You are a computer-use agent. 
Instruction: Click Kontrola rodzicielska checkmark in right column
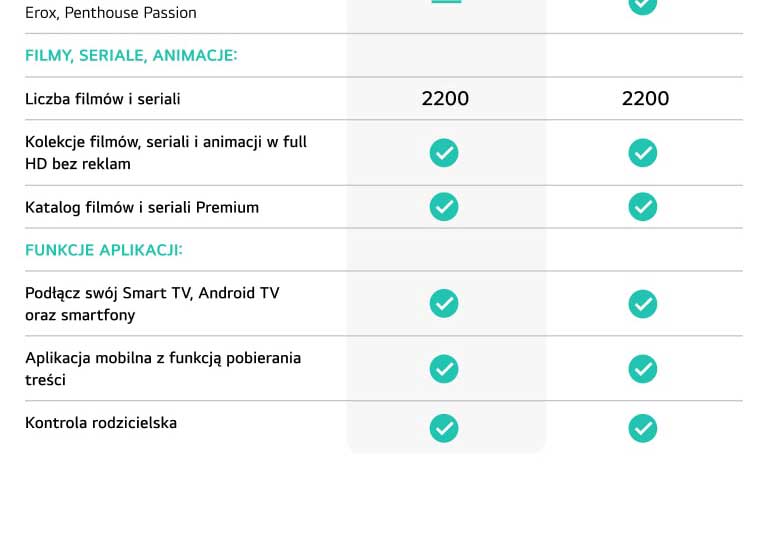click(643, 428)
